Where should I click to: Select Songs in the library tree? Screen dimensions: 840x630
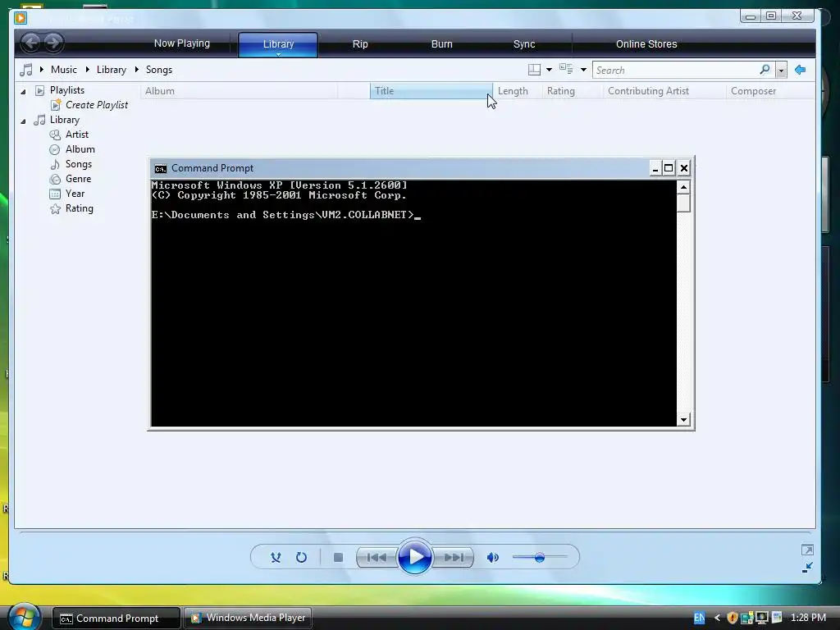pos(78,164)
